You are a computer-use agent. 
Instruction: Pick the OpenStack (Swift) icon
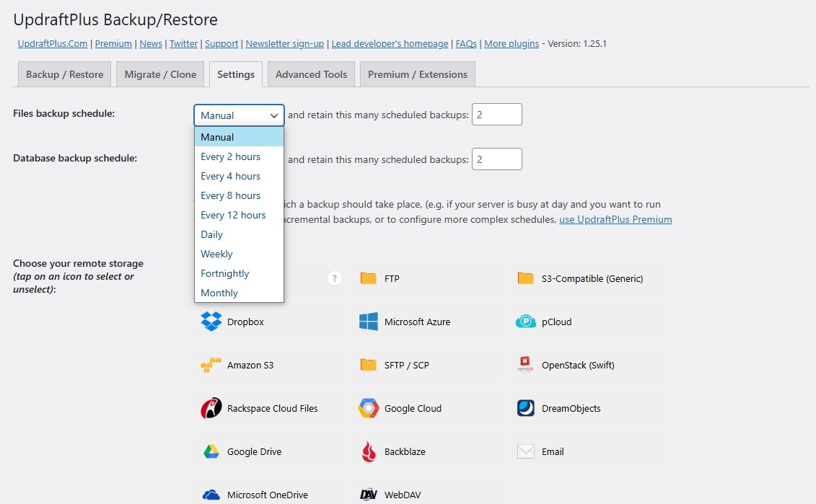pyautogui.click(x=526, y=364)
